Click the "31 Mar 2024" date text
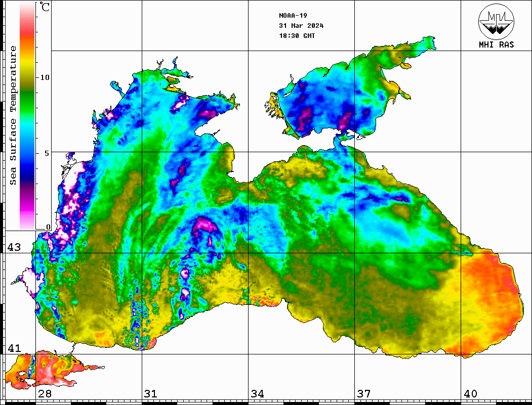The image size is (532, 405). coord(301,26)
